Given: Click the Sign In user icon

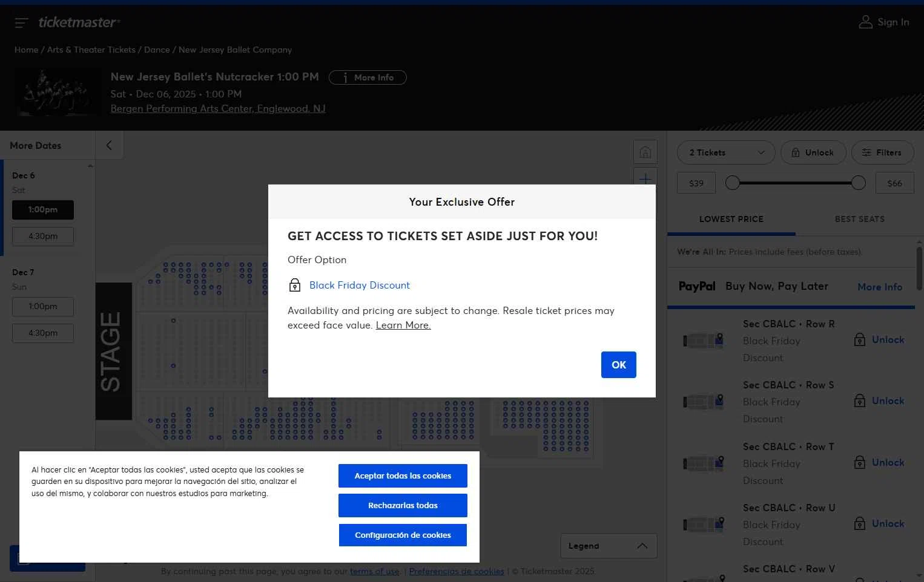Looking at the screenshot, I should [866, 22].
